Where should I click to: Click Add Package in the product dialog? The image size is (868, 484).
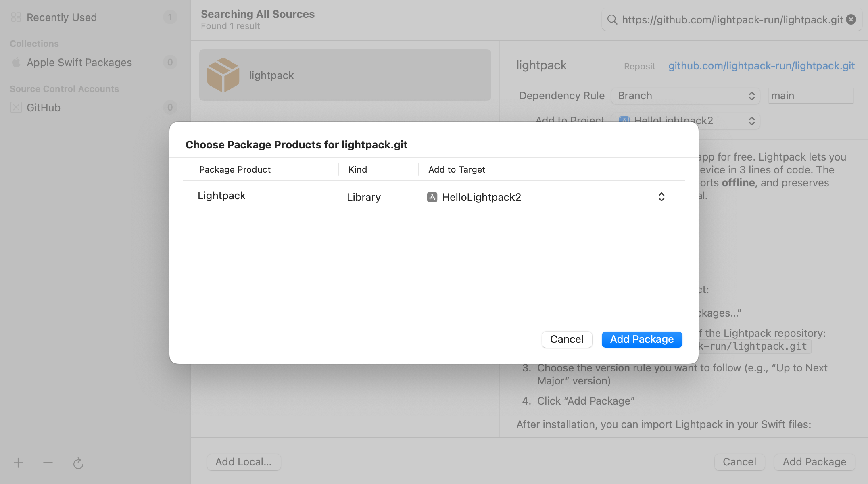click(642, 339)
